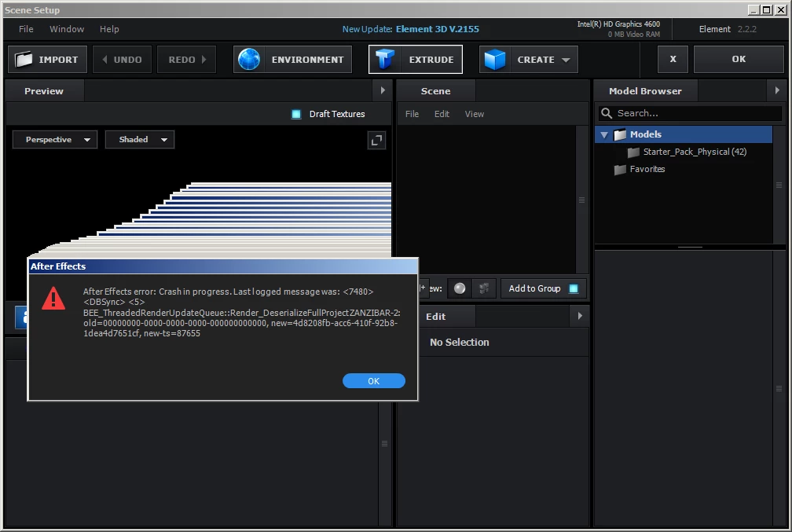Click the Environment globe icon

pyautogui.click(x=249, y=60)
